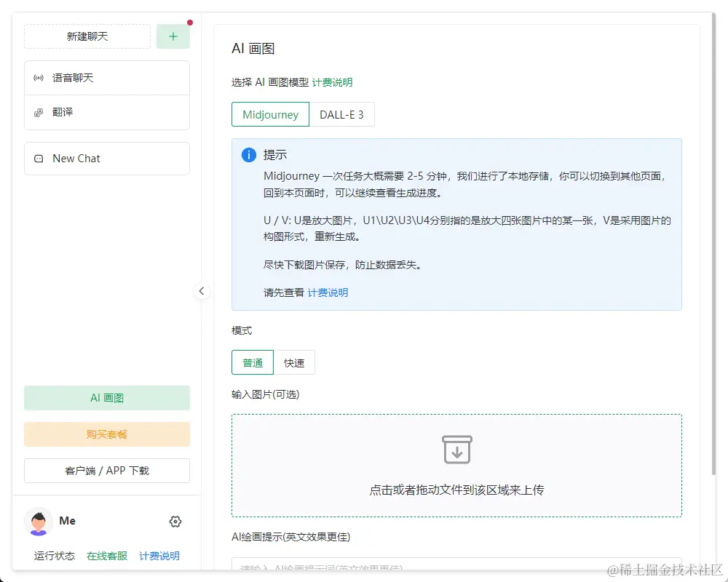Viewport: 728px width, 582px height.
Task: Click the 购买套餐 button
Action: pyautogui.click(x=107, y=434)
